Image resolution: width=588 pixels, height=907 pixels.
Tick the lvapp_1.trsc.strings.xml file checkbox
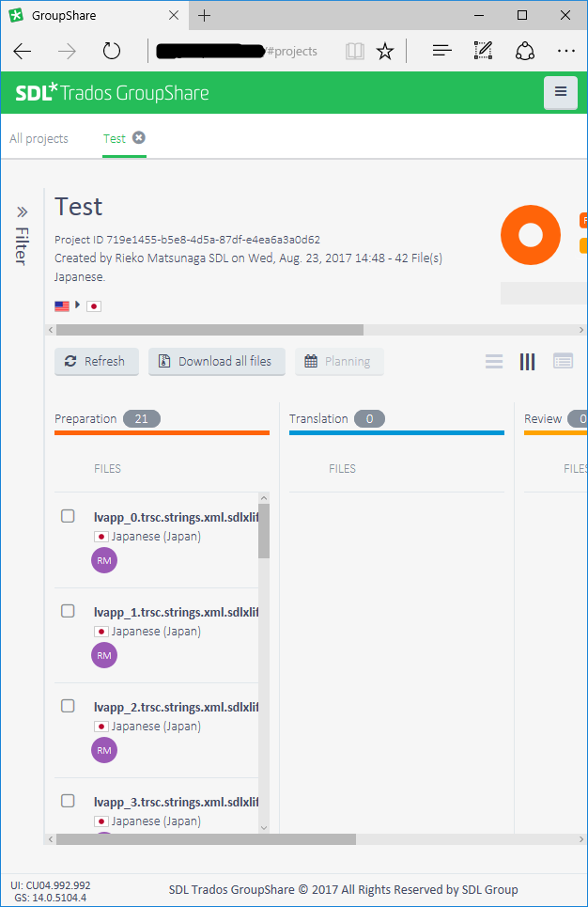tap(68, 611)
